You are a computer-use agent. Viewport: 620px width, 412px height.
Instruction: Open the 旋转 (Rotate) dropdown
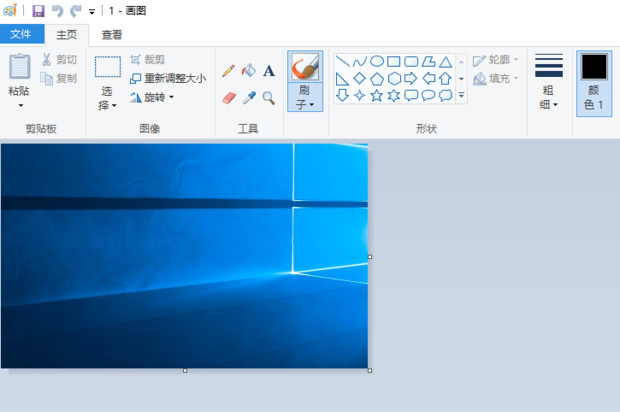[171, 97]
